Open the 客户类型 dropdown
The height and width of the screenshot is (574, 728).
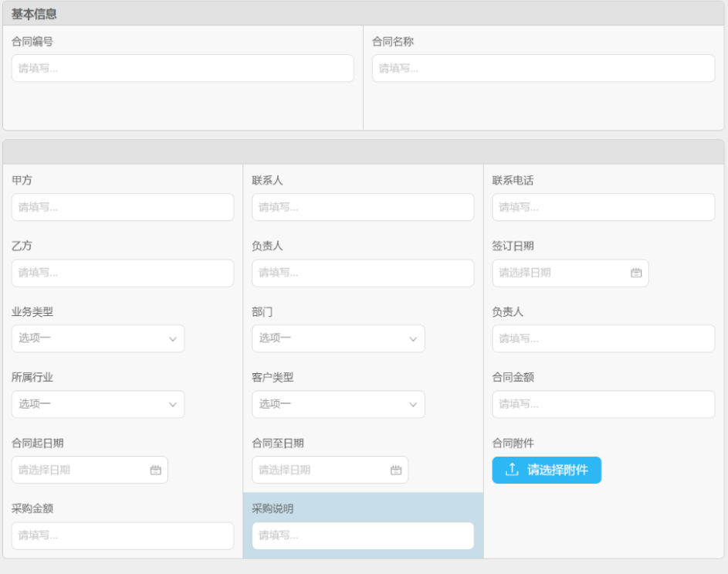click(338, 404)
